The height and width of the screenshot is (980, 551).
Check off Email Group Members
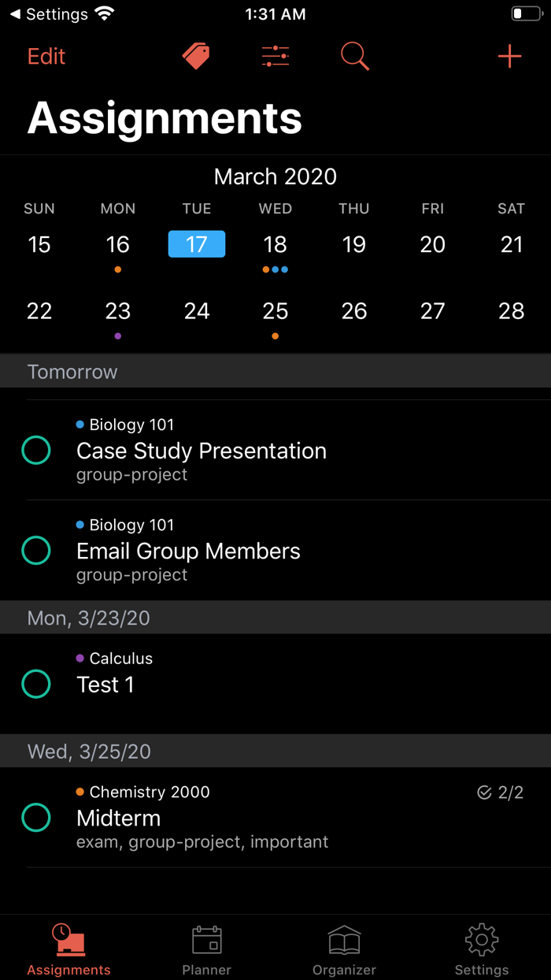pyautogui.click(x=36, y=551)
